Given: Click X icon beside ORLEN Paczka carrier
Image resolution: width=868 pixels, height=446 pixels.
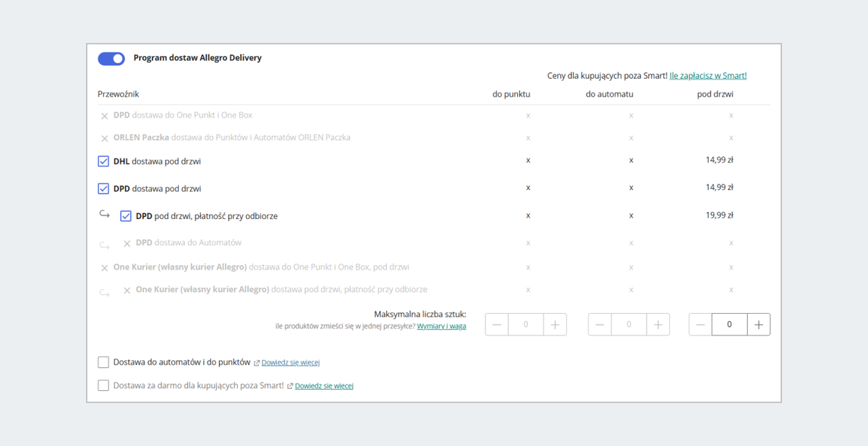Looking at the screenshot, I should (104, 138).
